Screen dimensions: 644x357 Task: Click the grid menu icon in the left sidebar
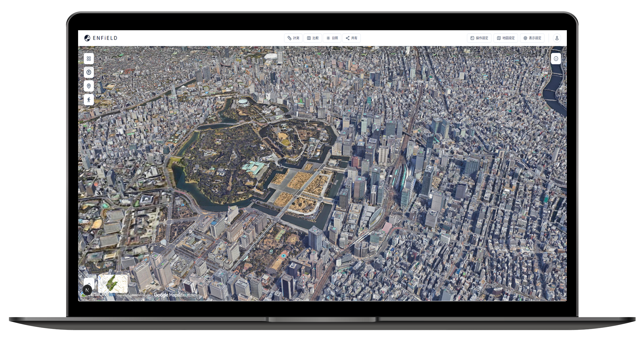[x=89, y=59]
